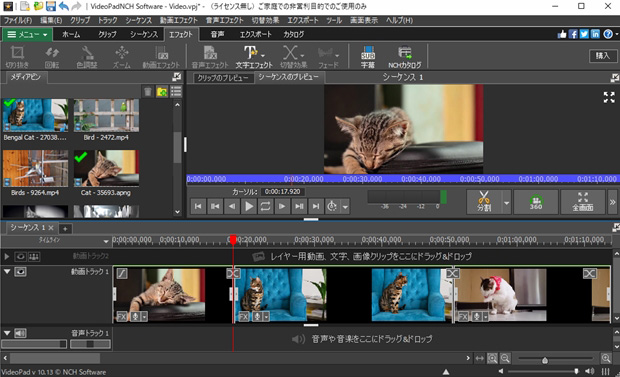This screenshot has height=377, width=620.
Task: Open the help icon dropdown arrow
Action: [617, 34]
